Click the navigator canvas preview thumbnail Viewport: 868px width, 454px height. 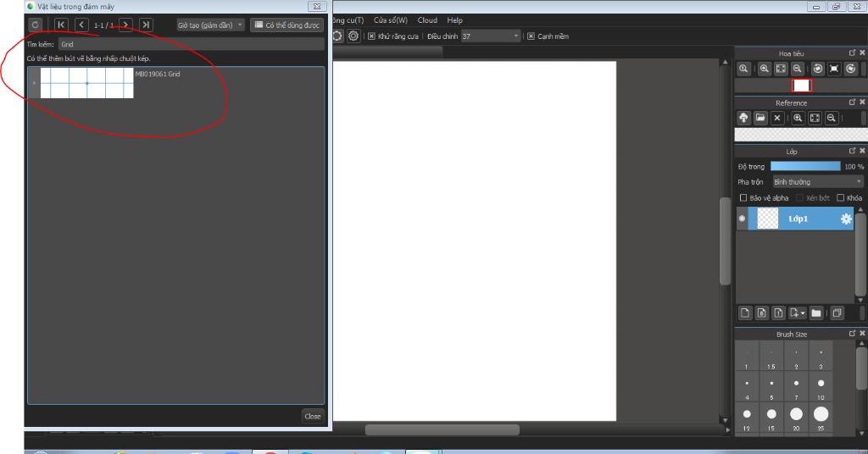[801, 86]
